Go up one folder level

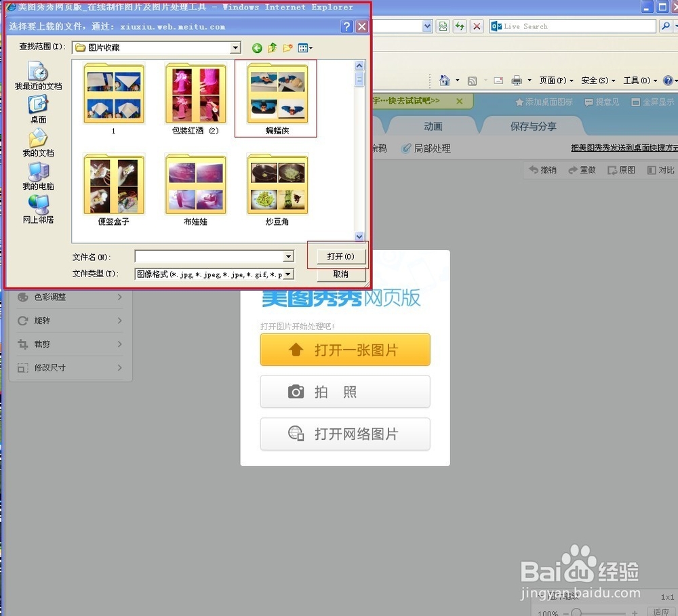point(272,47)
